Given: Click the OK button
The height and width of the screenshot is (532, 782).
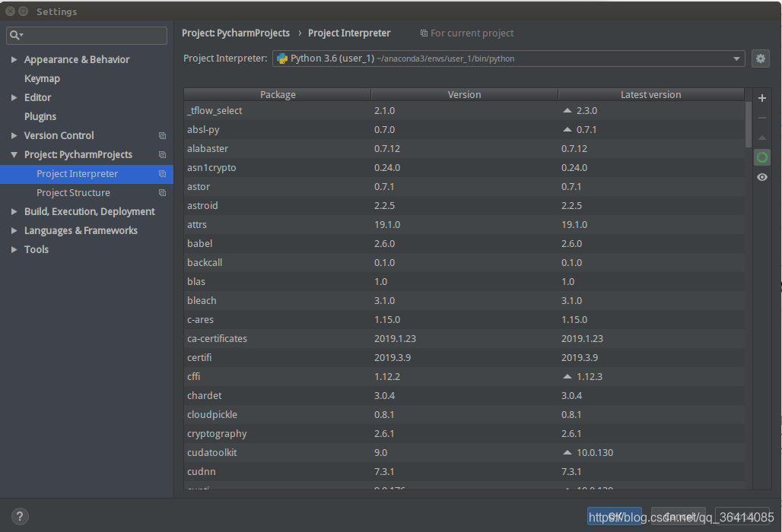Looking at the screenshot, I should [x=614, y=516].
